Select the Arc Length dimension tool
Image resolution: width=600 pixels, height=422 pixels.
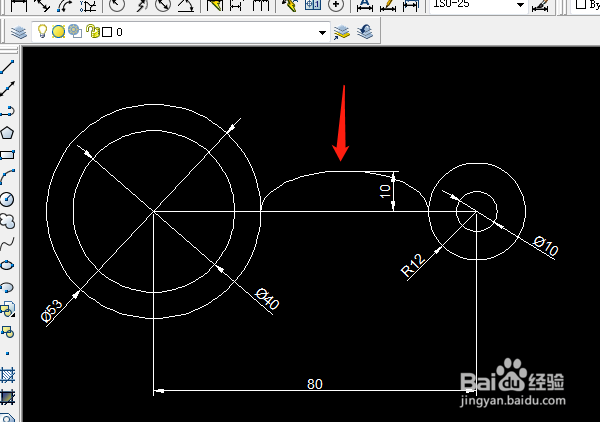[65, 5]
